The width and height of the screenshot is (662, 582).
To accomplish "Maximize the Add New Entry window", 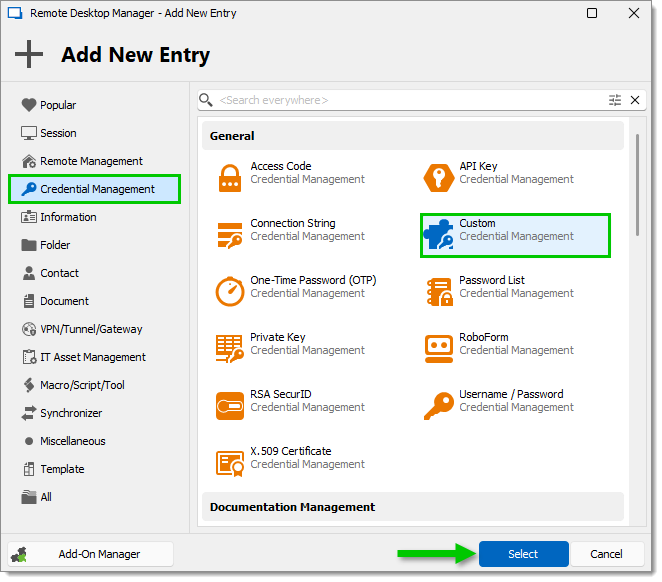I will click(592, 13).
